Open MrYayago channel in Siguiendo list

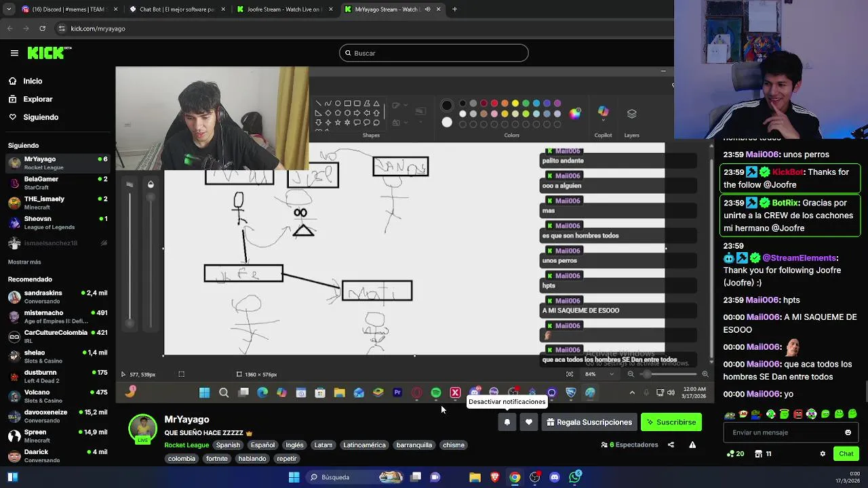[58, 163]
